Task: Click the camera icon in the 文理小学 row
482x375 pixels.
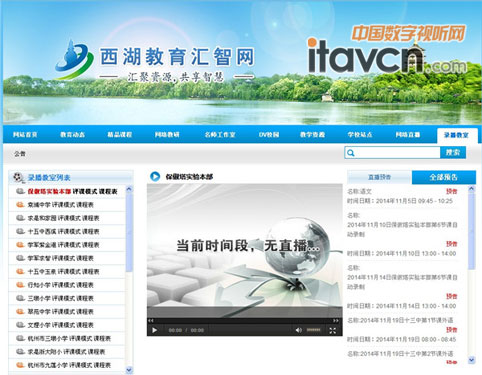Action: (x=20, y=325)
